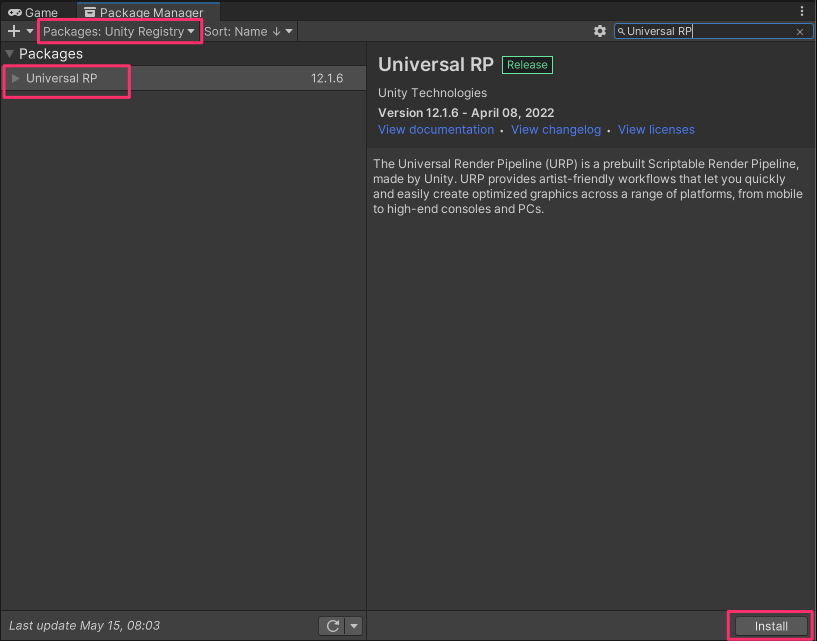
Task: Open View documentation link
Action: (x=436, y=129)
